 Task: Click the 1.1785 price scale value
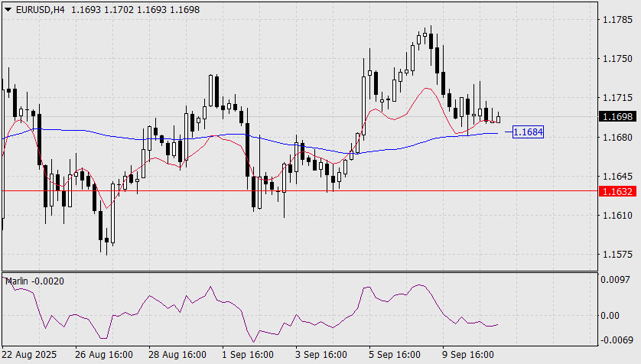click(618, 20)
